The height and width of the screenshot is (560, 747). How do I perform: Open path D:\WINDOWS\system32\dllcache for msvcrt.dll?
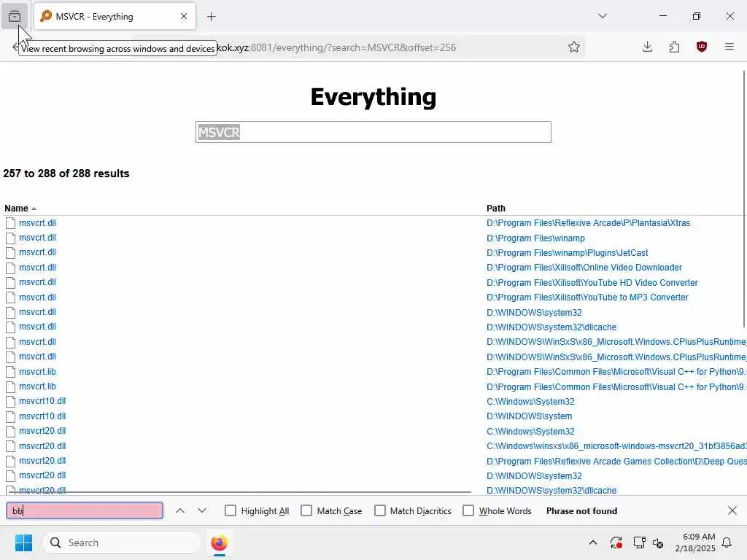[x=551, y=327]
